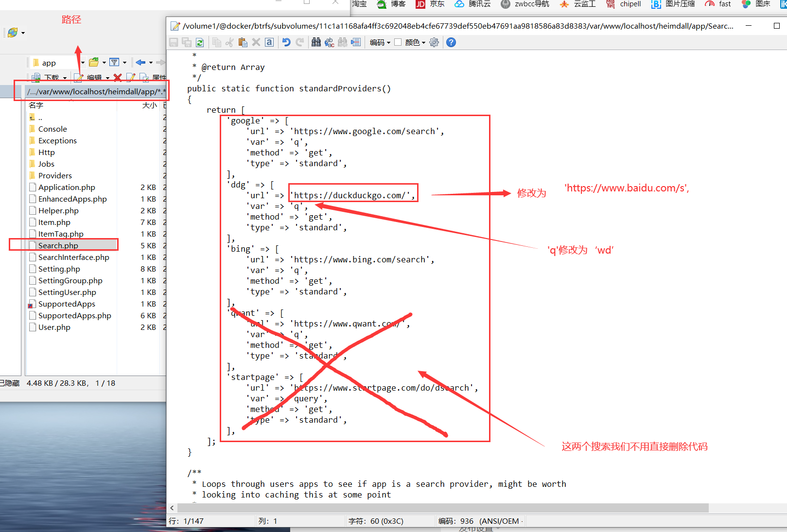Select the Application.php file
The width and height of the screenshot is (787, 532).
click(67, 187)
